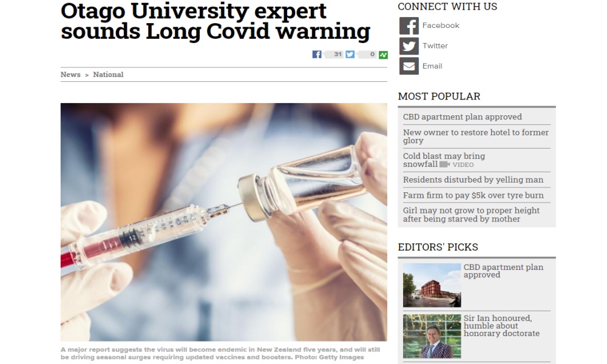Click the Facebook share count of 31
607x364 pixels.
pos(334,55)
